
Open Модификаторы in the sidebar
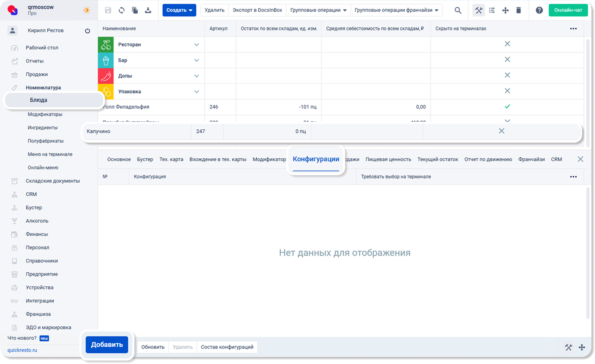pyautogui.click(x=45, y=114)
